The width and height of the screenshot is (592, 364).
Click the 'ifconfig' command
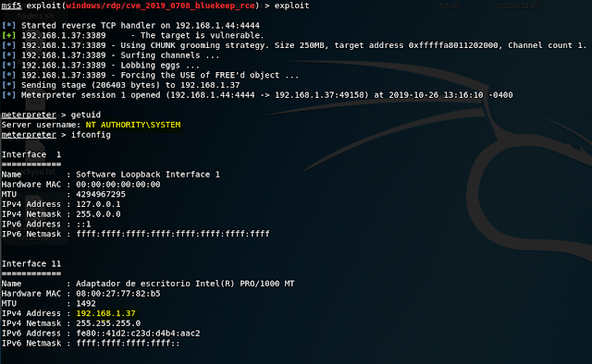tap(91, 135)
